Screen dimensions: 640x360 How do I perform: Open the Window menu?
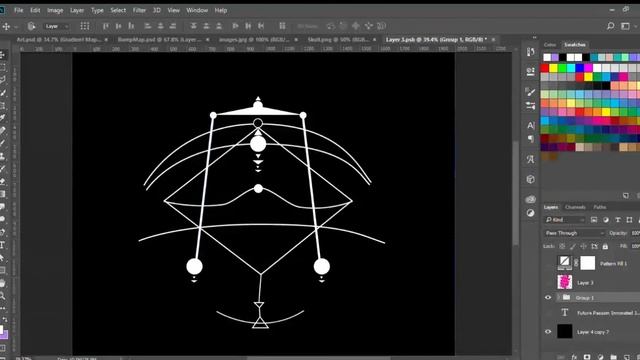(x=197, y=10)
